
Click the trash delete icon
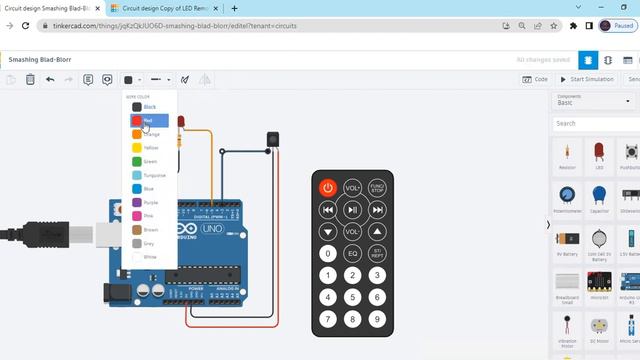(x=30, y=79)
